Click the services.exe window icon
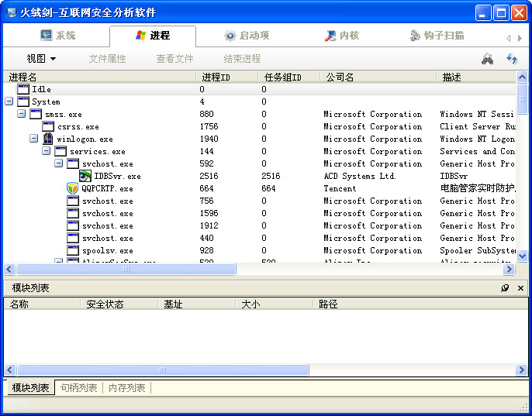Viewport: 532px width, 416px height. 60,151
